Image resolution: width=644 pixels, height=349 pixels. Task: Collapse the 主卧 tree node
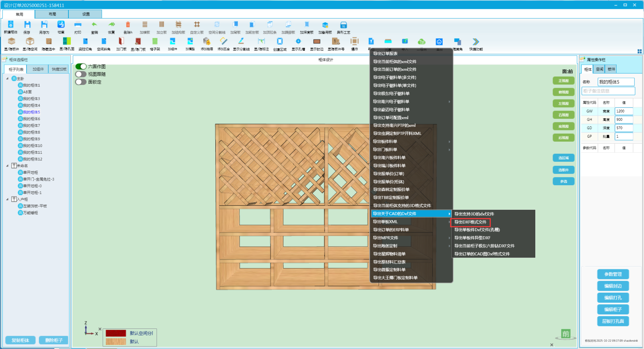(x=7, y=78)
